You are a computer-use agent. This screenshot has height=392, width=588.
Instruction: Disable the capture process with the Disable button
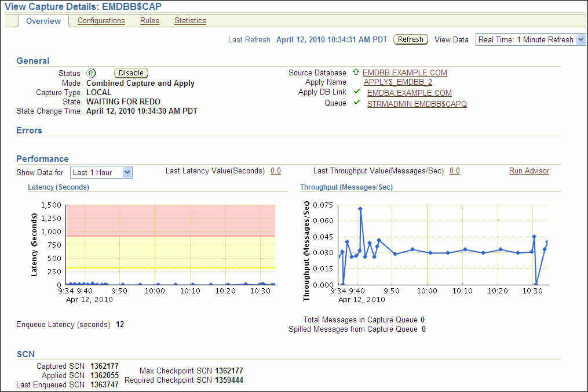tap(132, 73)
